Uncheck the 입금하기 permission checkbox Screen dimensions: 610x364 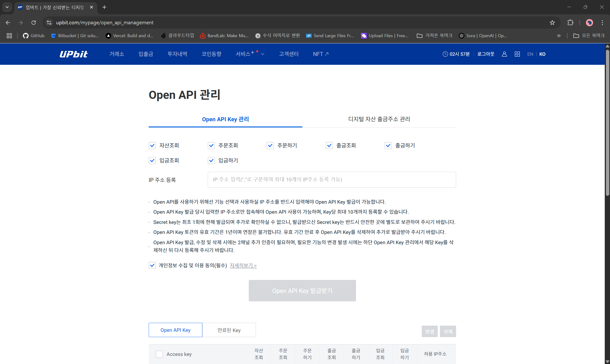pos(211,160)
